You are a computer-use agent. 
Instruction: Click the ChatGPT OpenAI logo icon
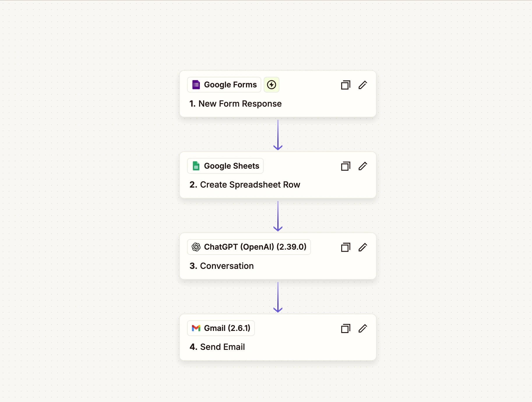tap(196, 247)
